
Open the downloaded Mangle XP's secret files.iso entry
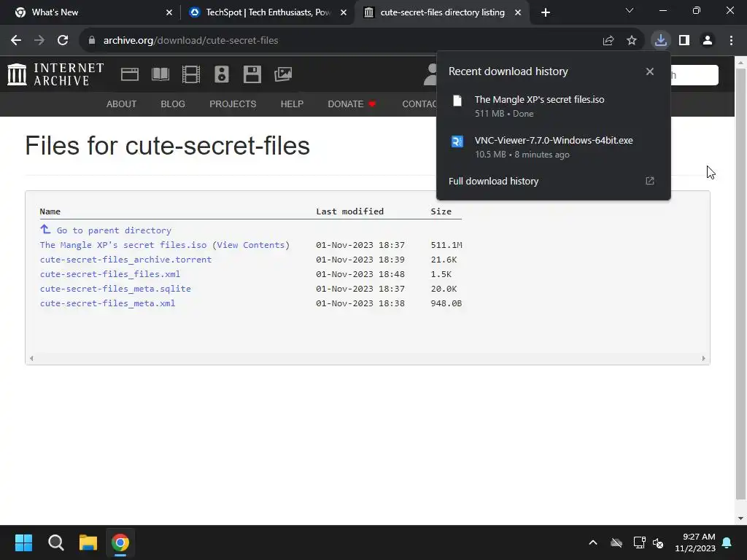pos(553,106)
